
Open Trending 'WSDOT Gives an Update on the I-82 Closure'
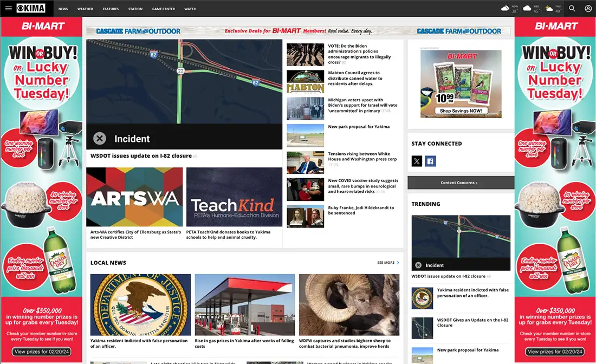[x=472, y=323]
